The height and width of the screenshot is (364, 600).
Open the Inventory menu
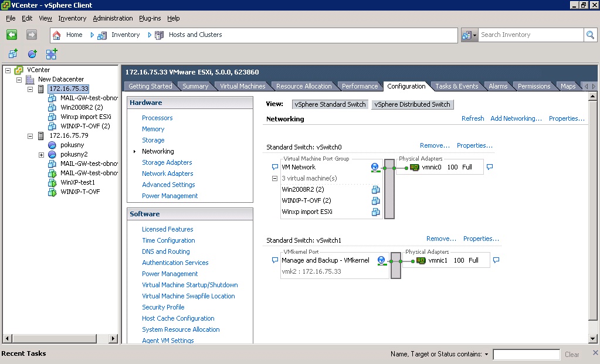click(72, 18)
